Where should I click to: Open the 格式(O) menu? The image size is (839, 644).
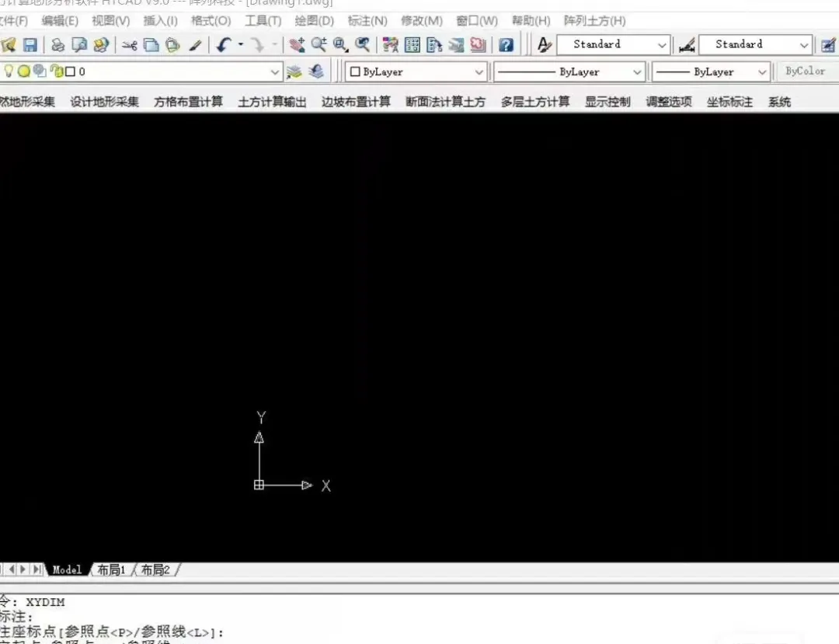pyautogui.click(x=211, y=21)
